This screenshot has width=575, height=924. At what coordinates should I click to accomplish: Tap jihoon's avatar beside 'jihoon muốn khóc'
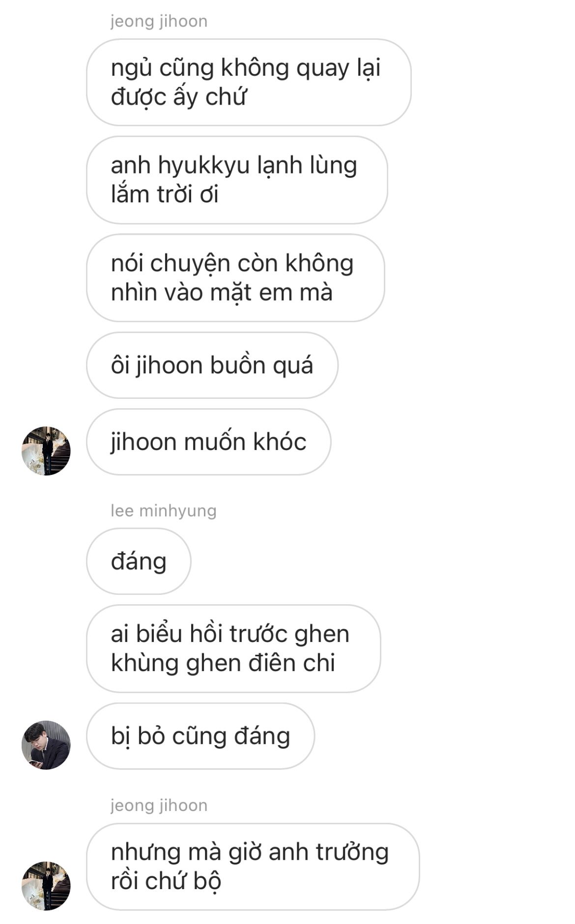pyautogui.click(x=46, y=450)
